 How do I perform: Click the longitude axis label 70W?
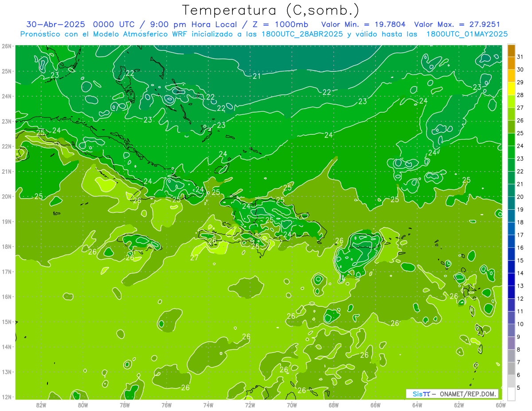(x=292, y=405)
